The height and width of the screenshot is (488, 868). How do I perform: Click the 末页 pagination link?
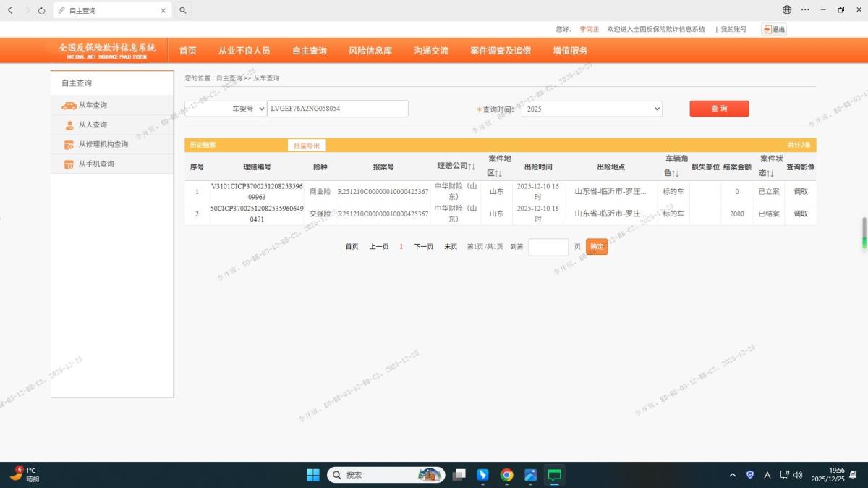click(x=451, y=247)
